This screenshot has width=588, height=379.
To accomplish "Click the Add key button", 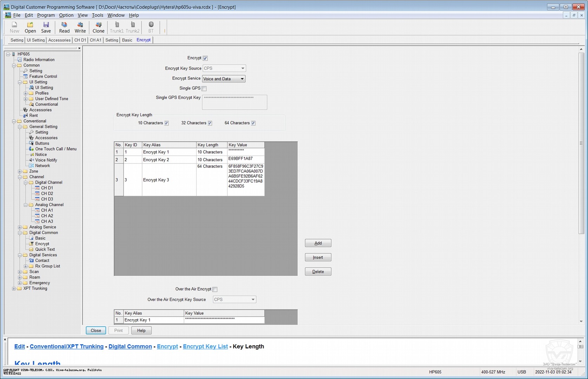I will coord(318,243).
